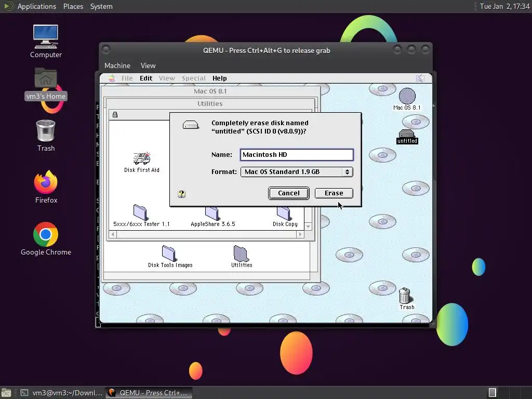Open vm3's Home folder icon

tap(46, 84)
